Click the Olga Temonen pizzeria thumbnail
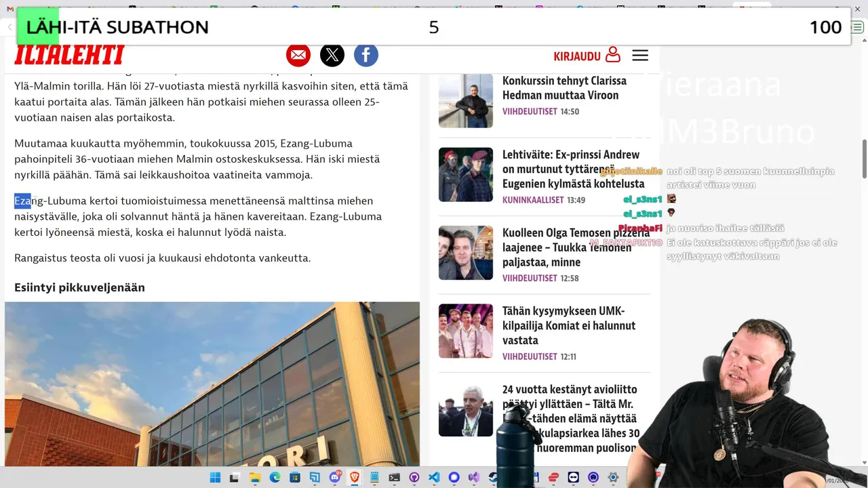 (x=465, y=252)
